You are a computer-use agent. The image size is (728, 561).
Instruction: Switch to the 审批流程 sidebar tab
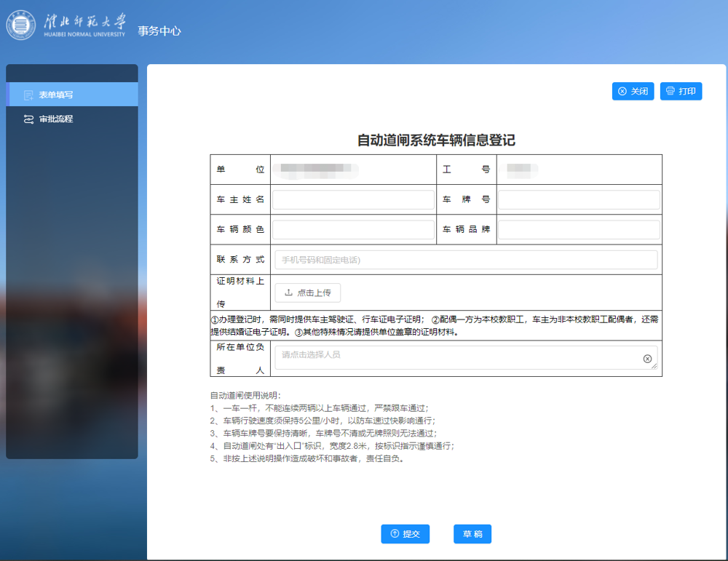click(x=58, y=119)
